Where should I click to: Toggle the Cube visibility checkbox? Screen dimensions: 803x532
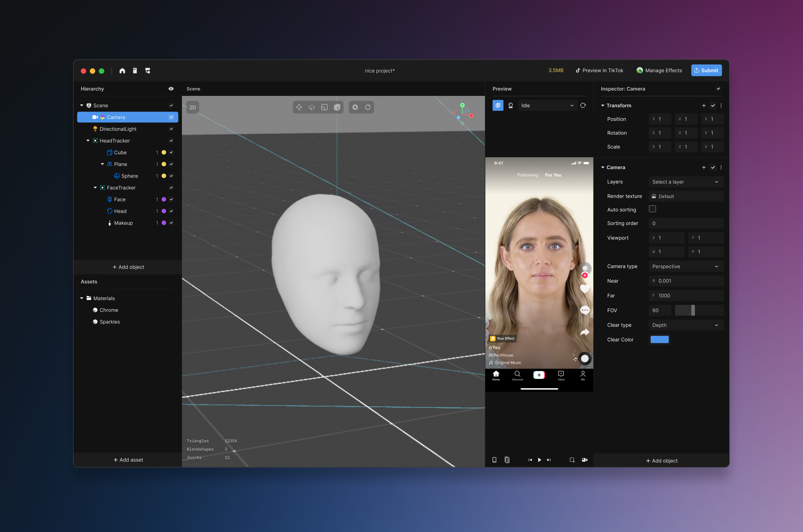click(171, 152)
